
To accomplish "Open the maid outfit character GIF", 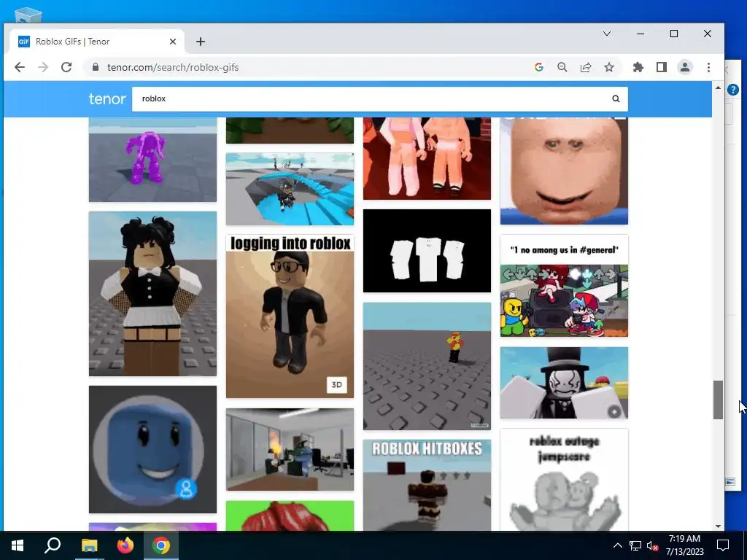I will (x=152, y=294).
